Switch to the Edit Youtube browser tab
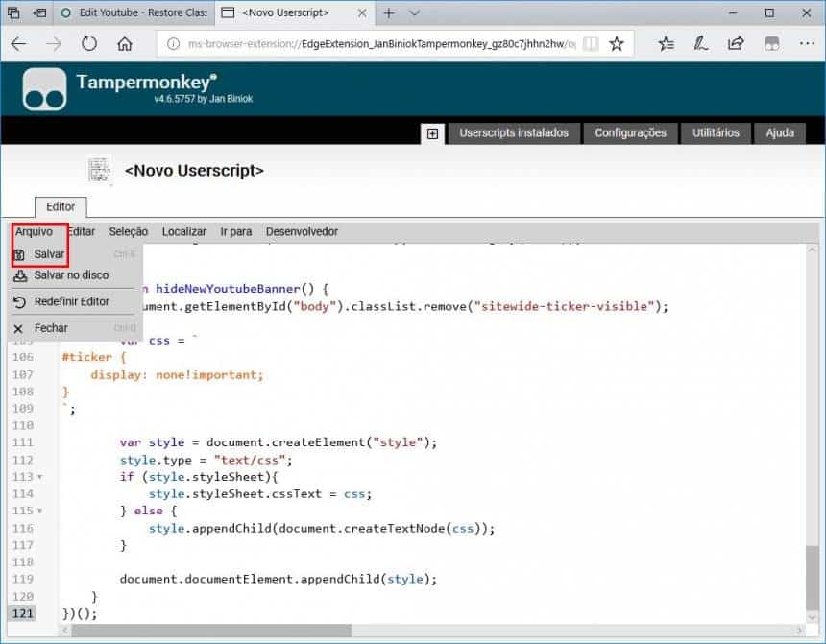The image size is (826, 644). pyautogui.click(x=134, y=12)
